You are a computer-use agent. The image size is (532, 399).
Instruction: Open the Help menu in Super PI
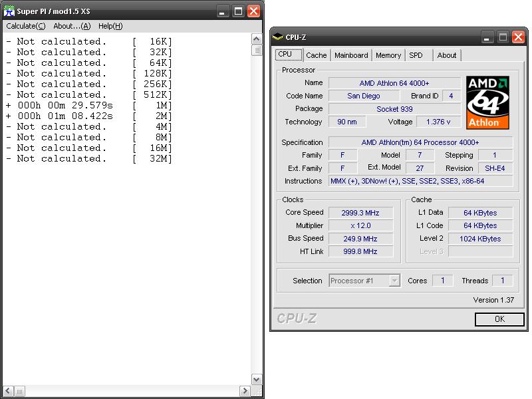coord(110,26)
